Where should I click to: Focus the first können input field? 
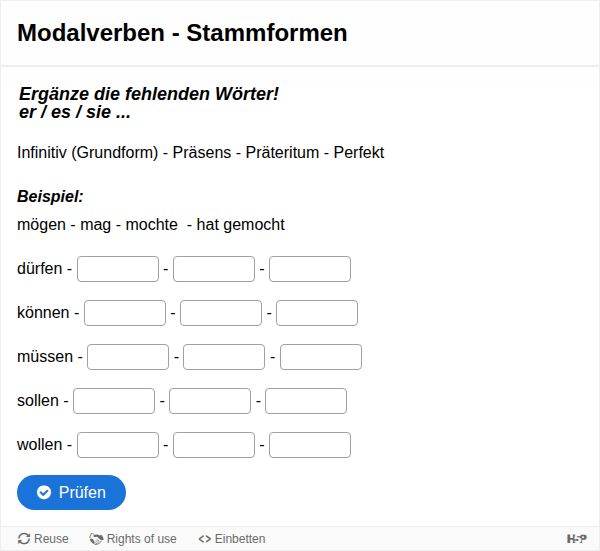(125, 313)
